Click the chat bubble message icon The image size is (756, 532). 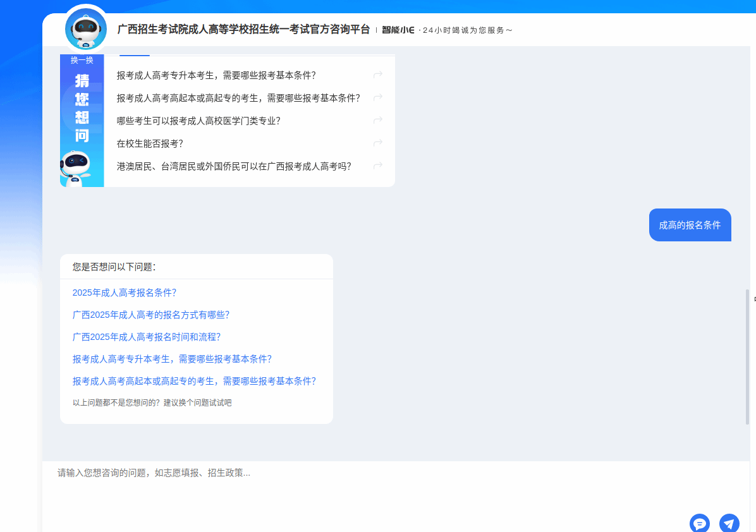(x=700, y=523)
